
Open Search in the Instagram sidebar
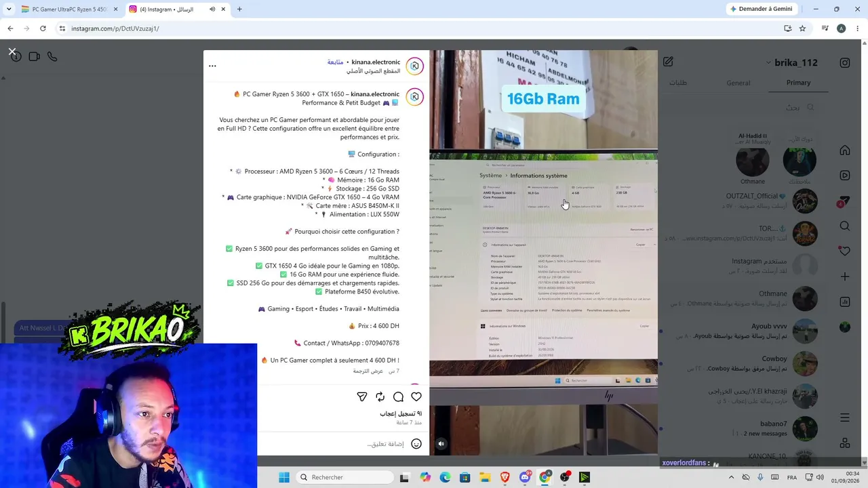pos(845,226)
